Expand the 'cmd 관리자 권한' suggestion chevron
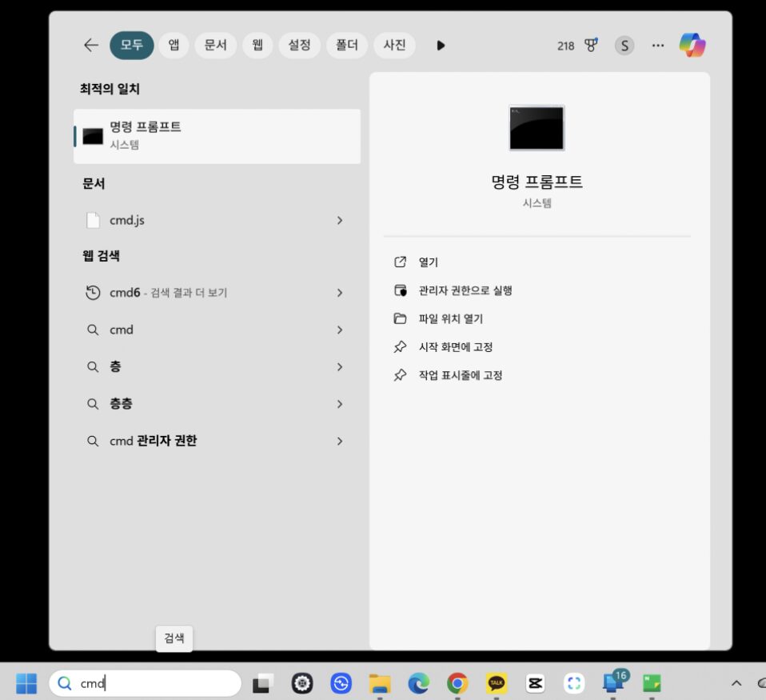This screenshot has width=766, height=700. point(340,441)
